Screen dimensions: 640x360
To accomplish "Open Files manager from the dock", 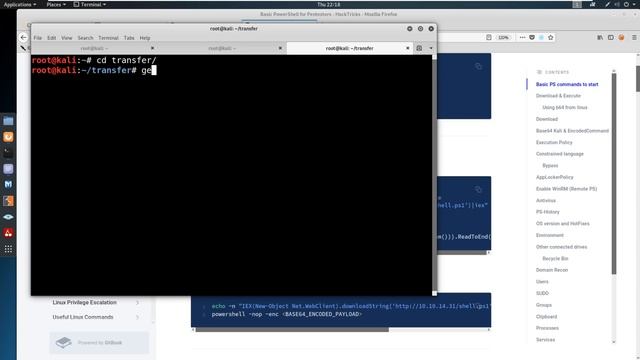I will 8,121.
